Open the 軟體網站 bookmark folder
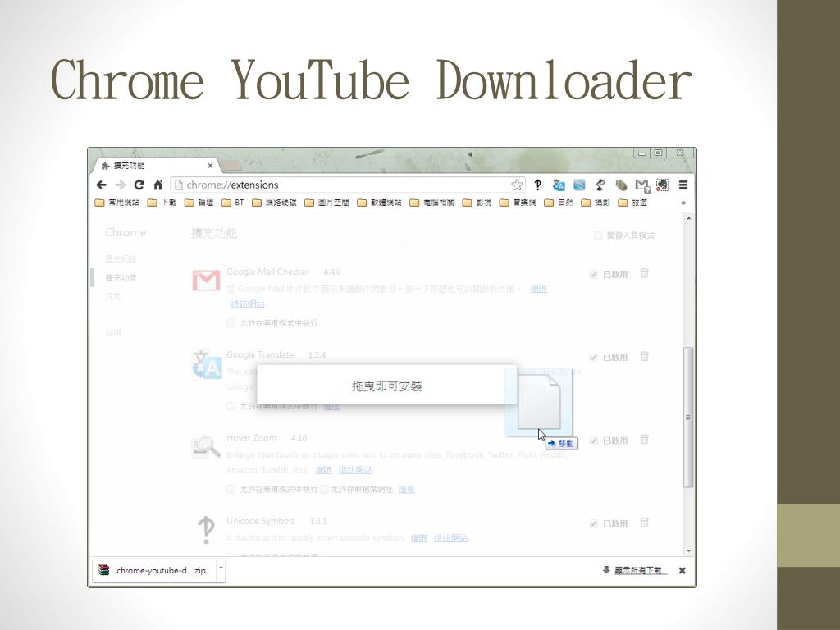This screenshot has width=840, height=630. pyautogui.click(x=379, y=203)
